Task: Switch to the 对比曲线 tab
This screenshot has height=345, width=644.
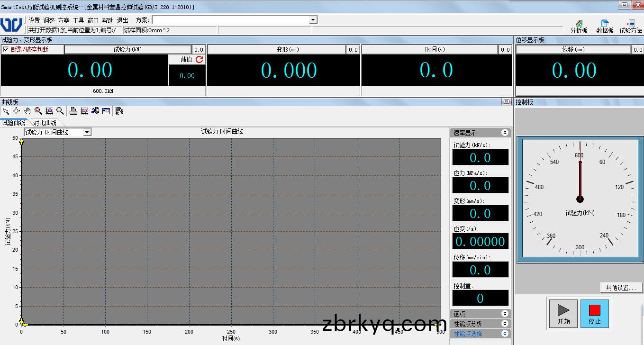Action: 45,123
